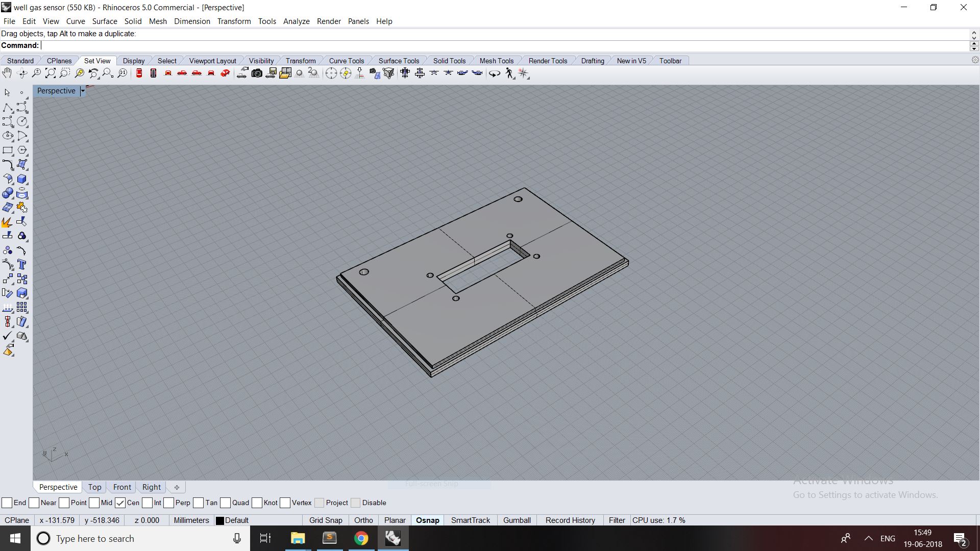Click the Render button in menu

tap(329, 21)
